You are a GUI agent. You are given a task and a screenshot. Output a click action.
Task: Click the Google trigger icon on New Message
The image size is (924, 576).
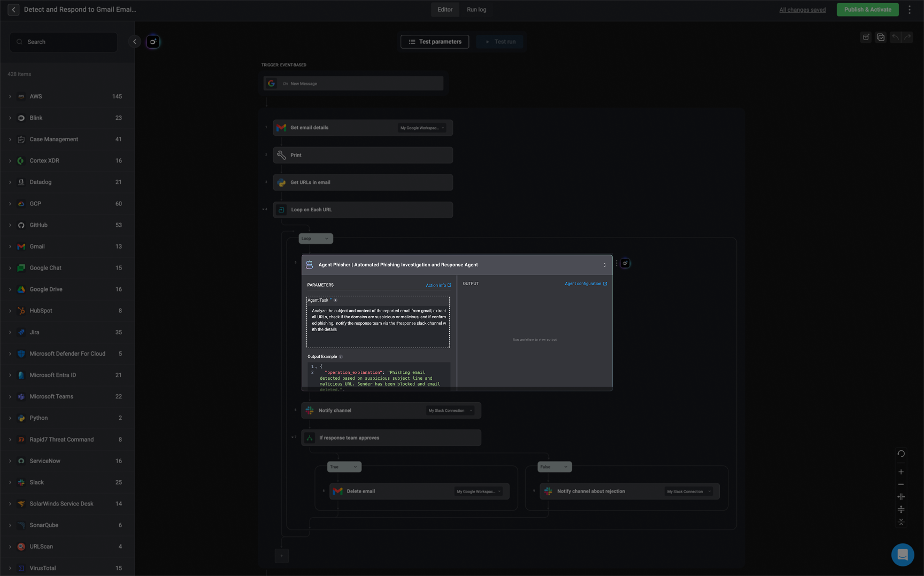271,83
